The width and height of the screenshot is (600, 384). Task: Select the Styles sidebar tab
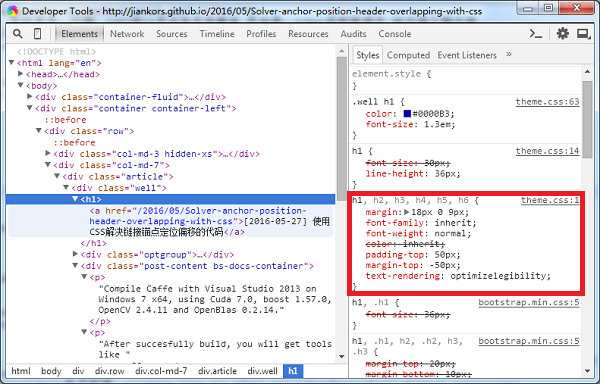point(367,55)
